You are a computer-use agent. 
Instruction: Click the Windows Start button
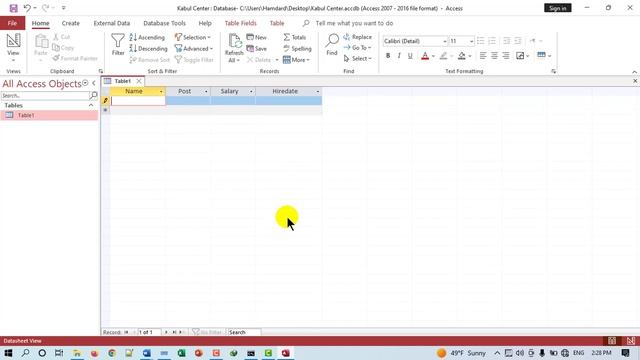(x=8, y=353)
